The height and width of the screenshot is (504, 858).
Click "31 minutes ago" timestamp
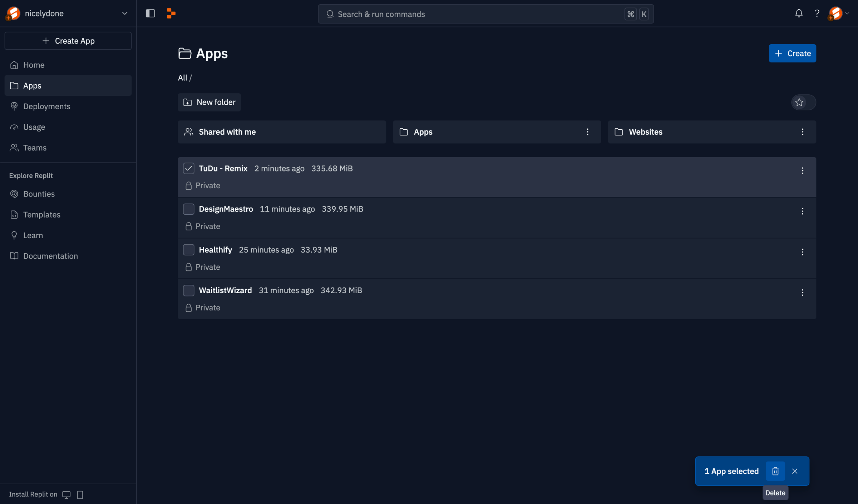click(286, 290)
